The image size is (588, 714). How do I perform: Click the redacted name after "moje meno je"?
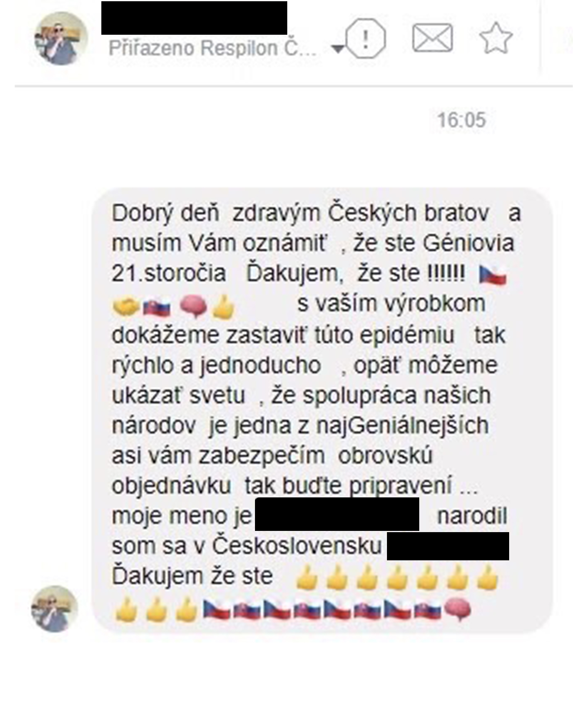point(337,514)
